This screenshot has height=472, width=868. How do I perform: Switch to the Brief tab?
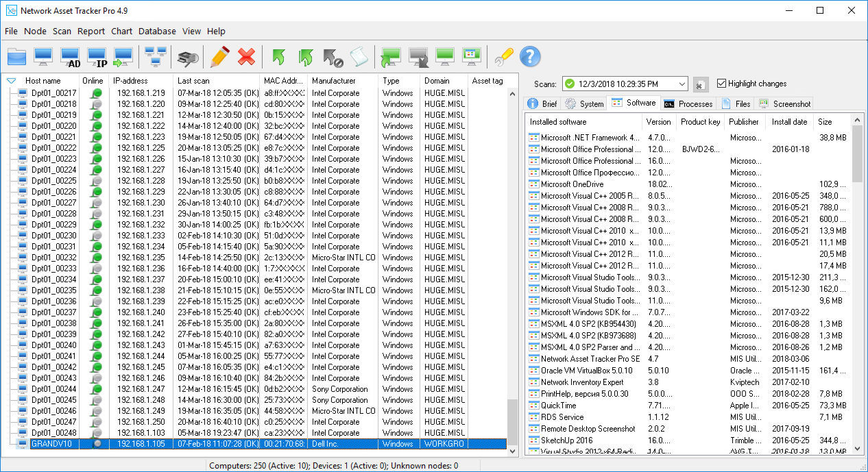pos(542,103)
